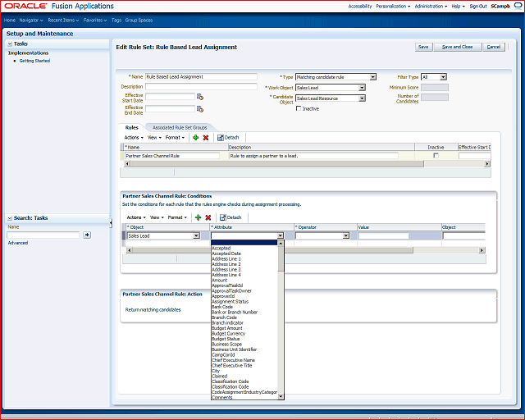
Task: Go to the Home link
Action: (x=10, y=20)
